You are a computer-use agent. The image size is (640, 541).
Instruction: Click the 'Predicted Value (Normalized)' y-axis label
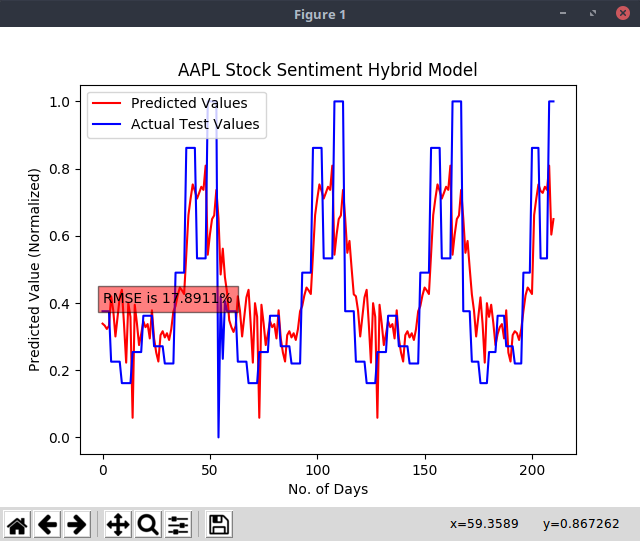34,270
